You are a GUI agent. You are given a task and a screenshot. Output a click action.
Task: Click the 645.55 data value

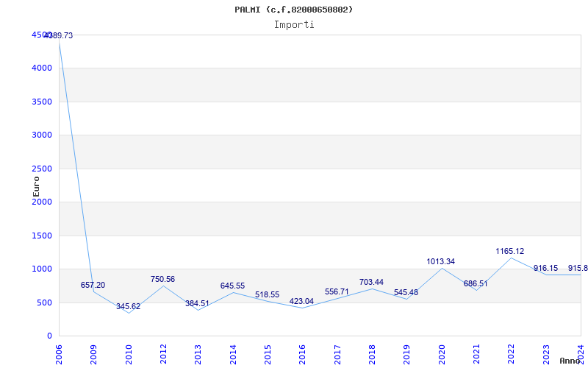(232, 286)
